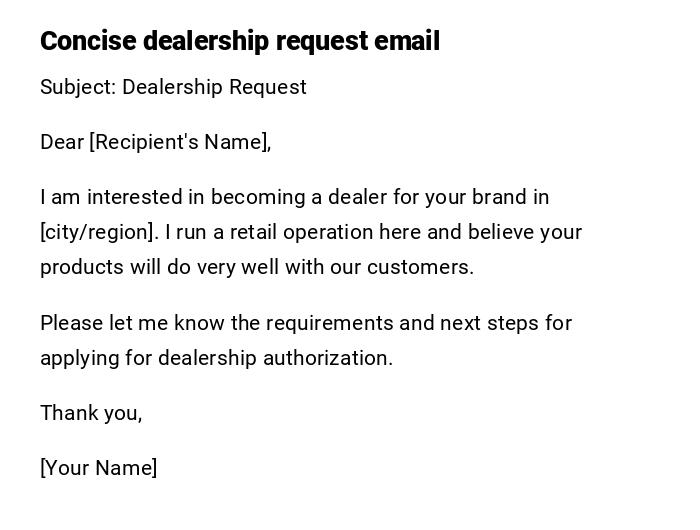
Task: Click the word "Dear" in the greeting
Action: pyautogui.click(x=62, y=142)
